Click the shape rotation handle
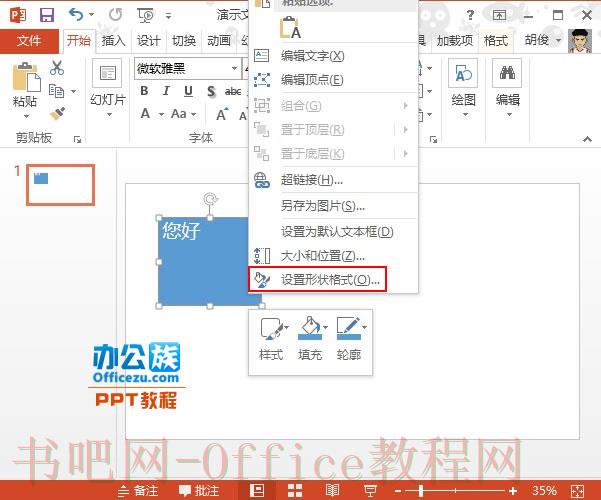This screenshot has height=500, width=601. point(210,199)
